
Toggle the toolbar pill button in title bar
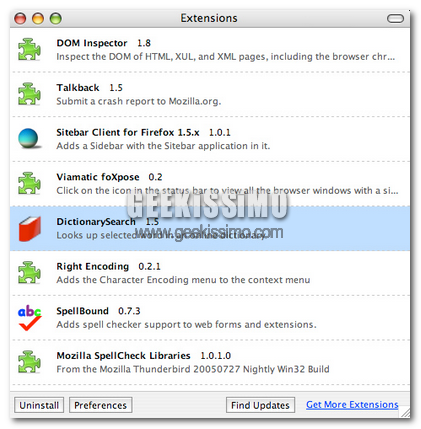coord(395,18)
